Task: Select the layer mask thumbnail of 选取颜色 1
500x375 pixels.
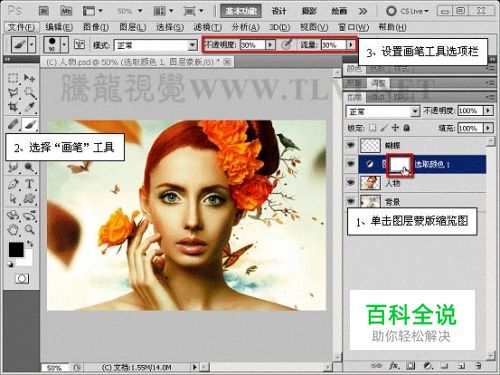Action: (x=400, y=164)
